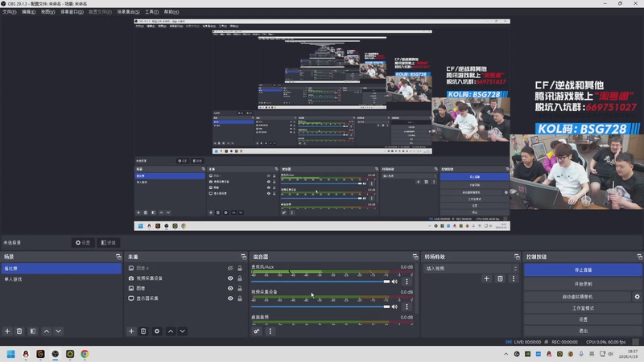The width and height of the screenshot is (644, 362).
Task: Hide the 图像 source
Action: (x=230, y=288)
